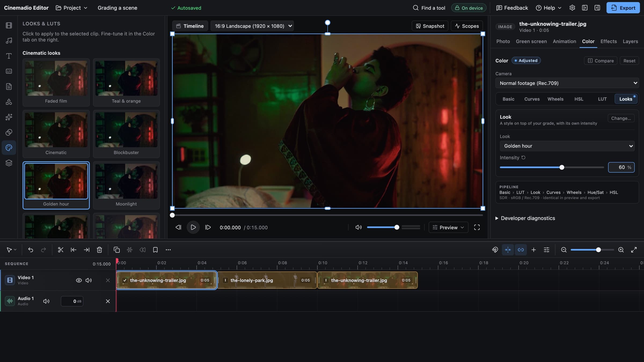Click the Export button
Screen dimensions: 644x362
[623, 8]
